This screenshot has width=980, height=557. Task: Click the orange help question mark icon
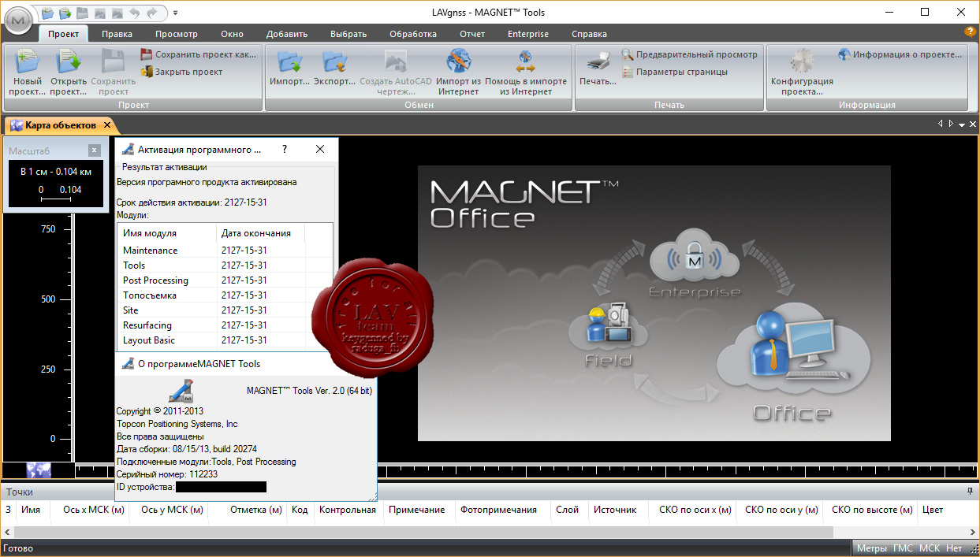971,32
